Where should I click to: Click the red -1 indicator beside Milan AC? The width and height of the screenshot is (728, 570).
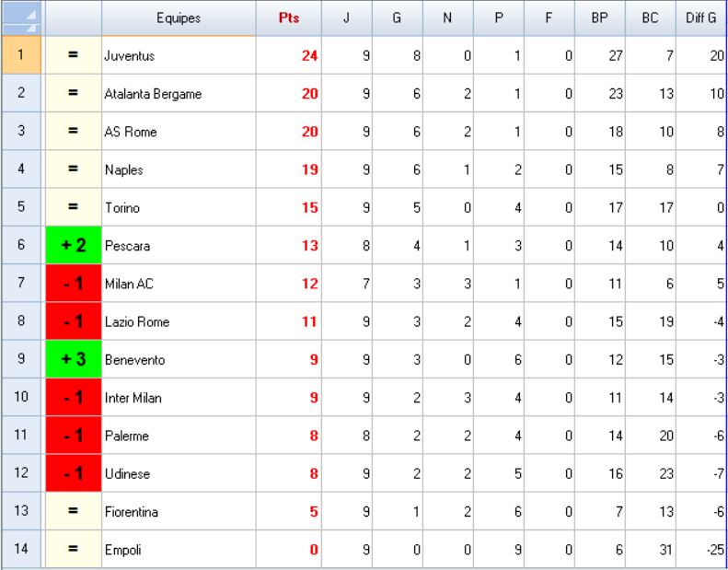(73, 285)
